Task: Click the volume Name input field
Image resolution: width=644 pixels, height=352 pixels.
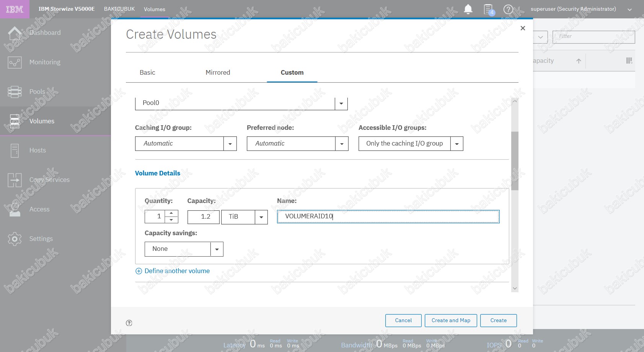Action: click(x=388, y=216)
